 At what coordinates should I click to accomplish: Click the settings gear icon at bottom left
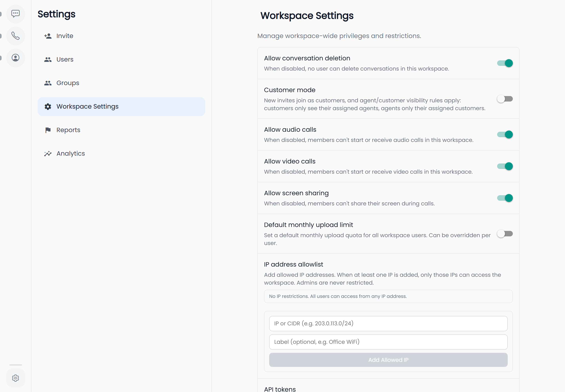pos(15,378)
